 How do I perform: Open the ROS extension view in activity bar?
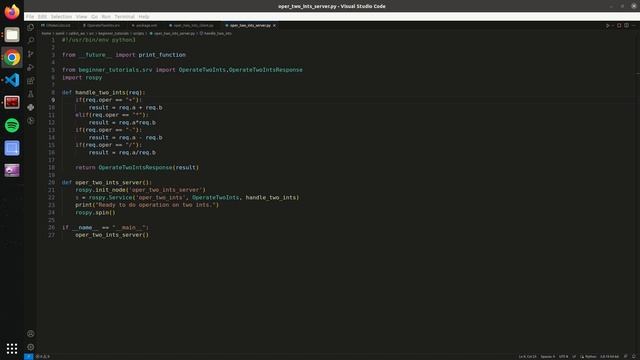pyautogui.click(x=31, y=121)
